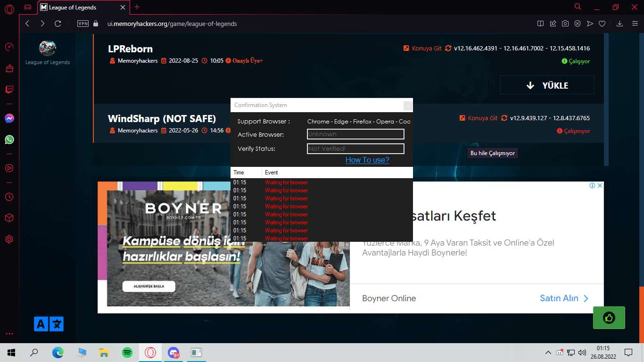The width and height of the screenshot is (644, 362).
Task: Open File Explorer from the taskbar
Action: pos(104,353)
